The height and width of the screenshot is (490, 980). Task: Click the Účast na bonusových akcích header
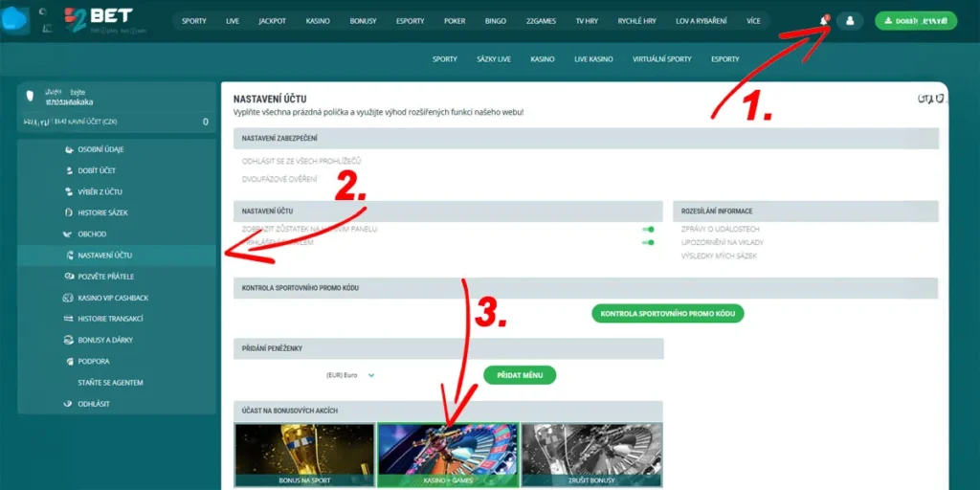448,411
